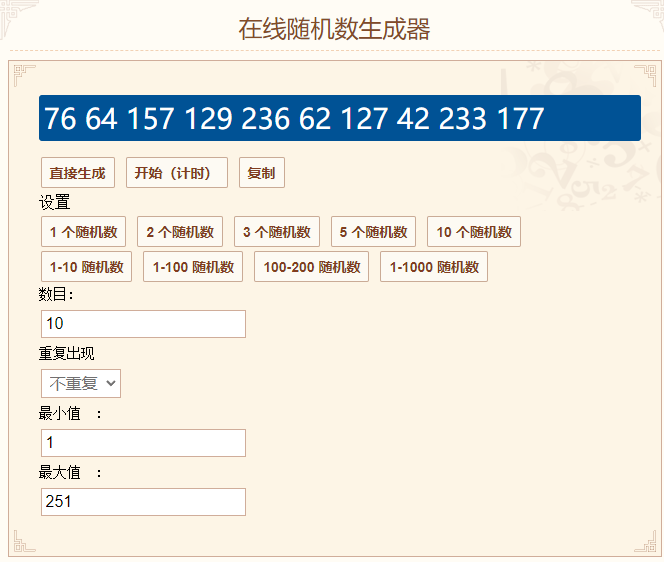Open the 不重复 repeat dropdown
The image size is (664, 562).
pyautogui.click(x=81, y=383)
